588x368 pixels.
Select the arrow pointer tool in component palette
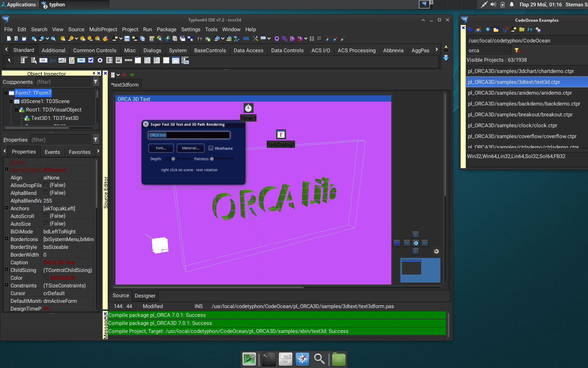(9, 60)
